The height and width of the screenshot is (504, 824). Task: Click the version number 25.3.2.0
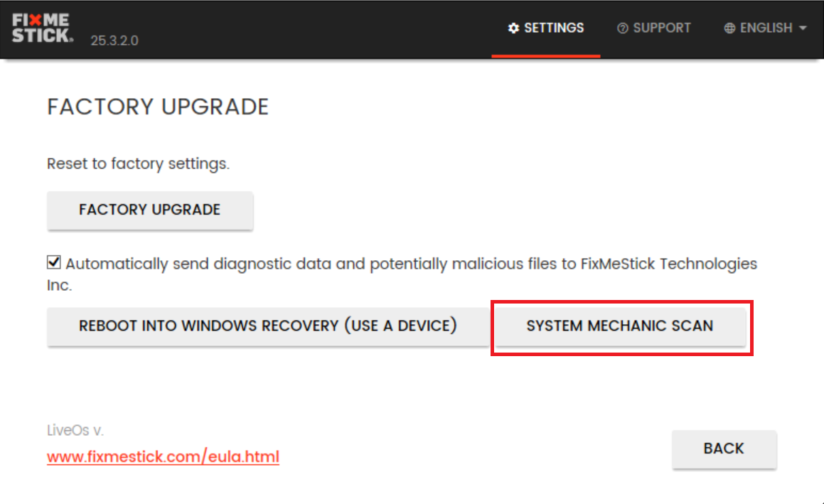tap(114, 41)
